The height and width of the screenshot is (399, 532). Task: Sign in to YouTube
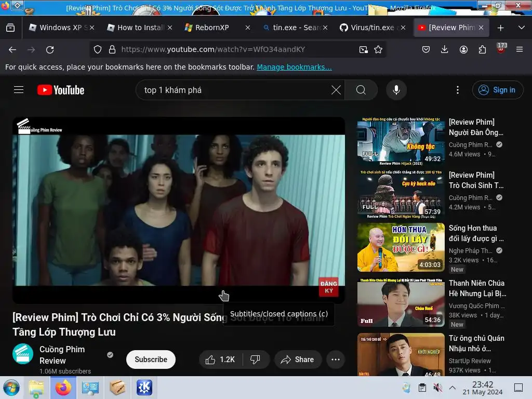pos(497,90)
